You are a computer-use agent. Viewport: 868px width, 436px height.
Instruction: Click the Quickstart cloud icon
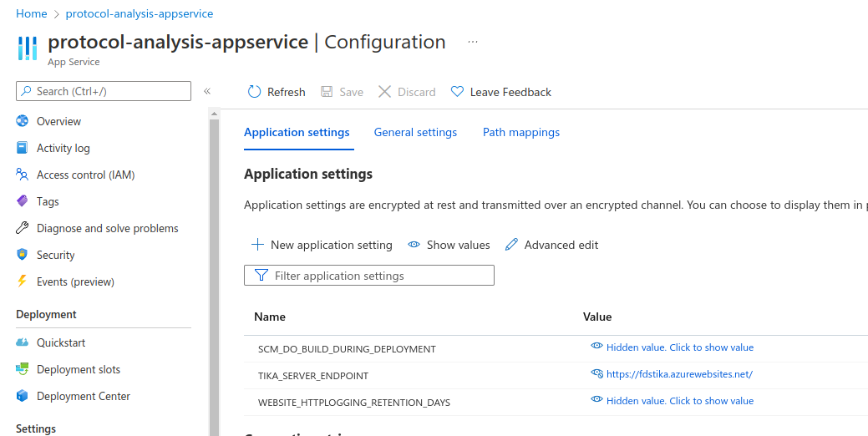click(x=23, y=342)
